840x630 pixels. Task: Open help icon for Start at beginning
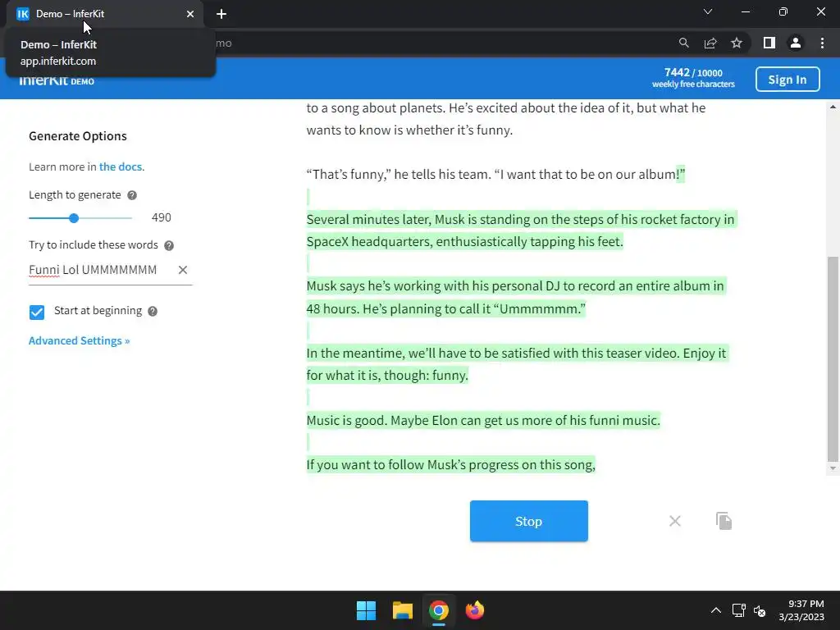coord(153,311)
